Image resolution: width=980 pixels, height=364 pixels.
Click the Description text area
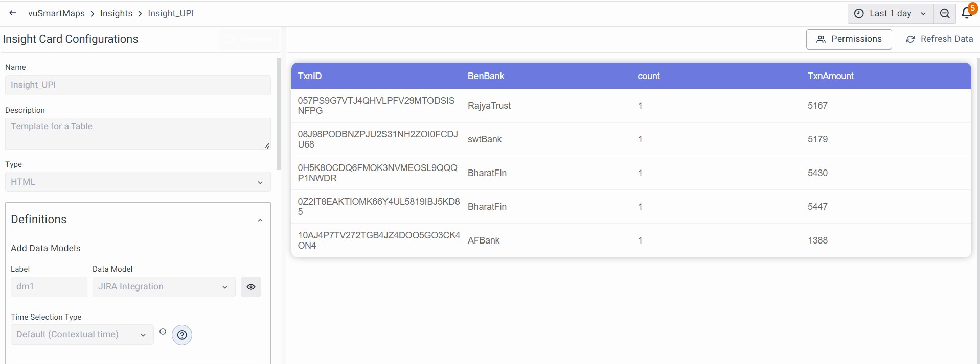click(x=138, y=134)
